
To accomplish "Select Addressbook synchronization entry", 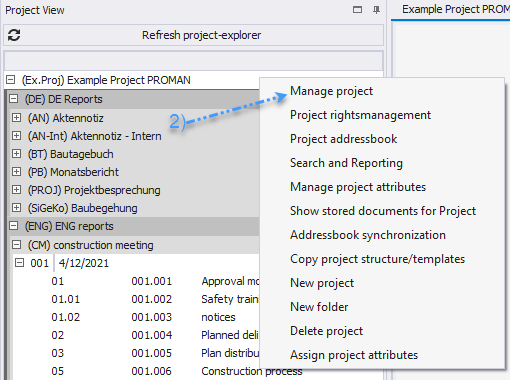I will (368, 235).
